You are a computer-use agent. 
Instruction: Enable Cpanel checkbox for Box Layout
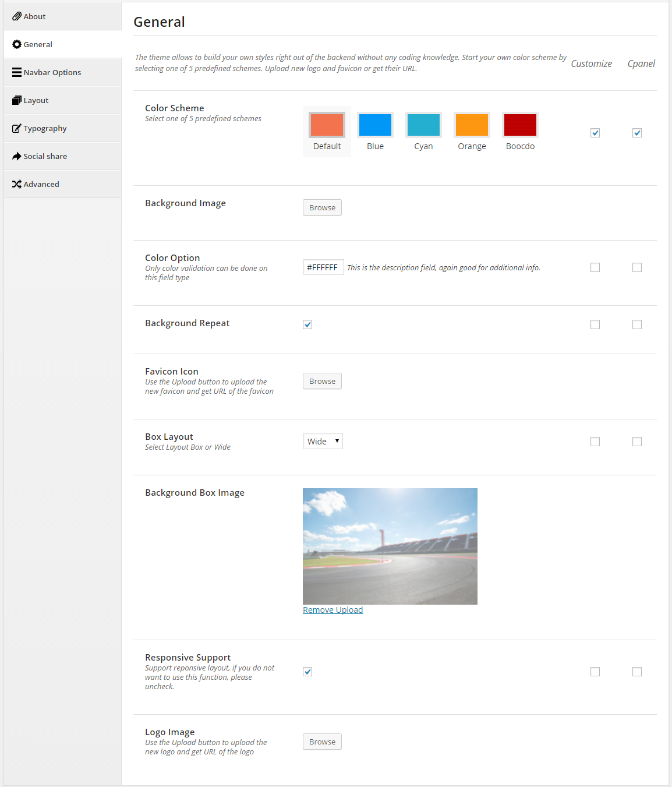pyautogui.click(x=637, y=442)
